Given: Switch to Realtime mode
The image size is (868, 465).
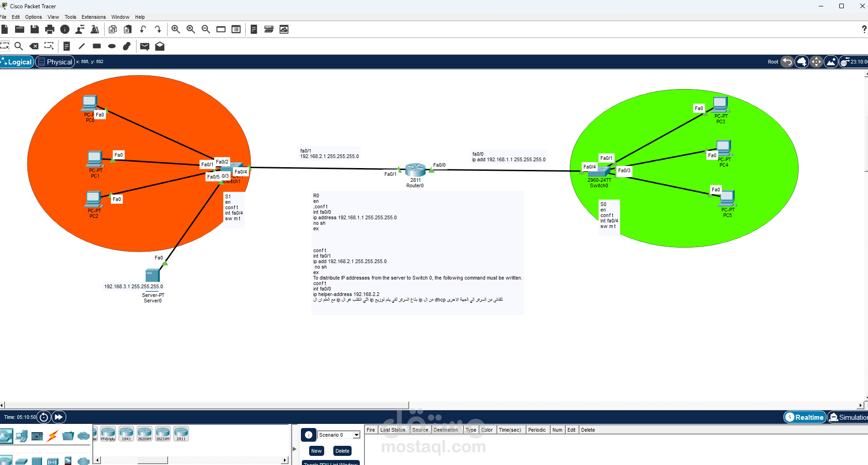Looking at the screenshot, I should (805, 417).
